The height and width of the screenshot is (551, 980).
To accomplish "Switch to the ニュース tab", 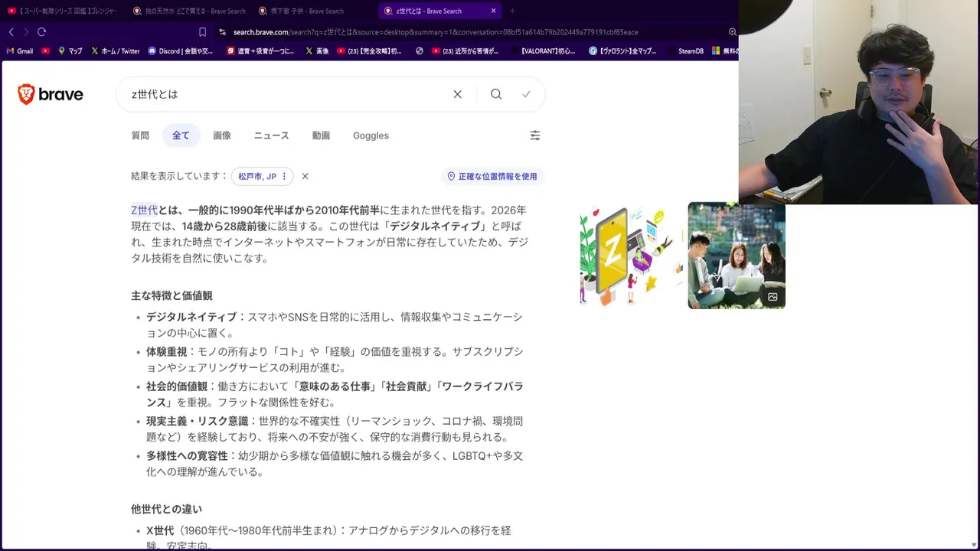I will tap(271, 135).
